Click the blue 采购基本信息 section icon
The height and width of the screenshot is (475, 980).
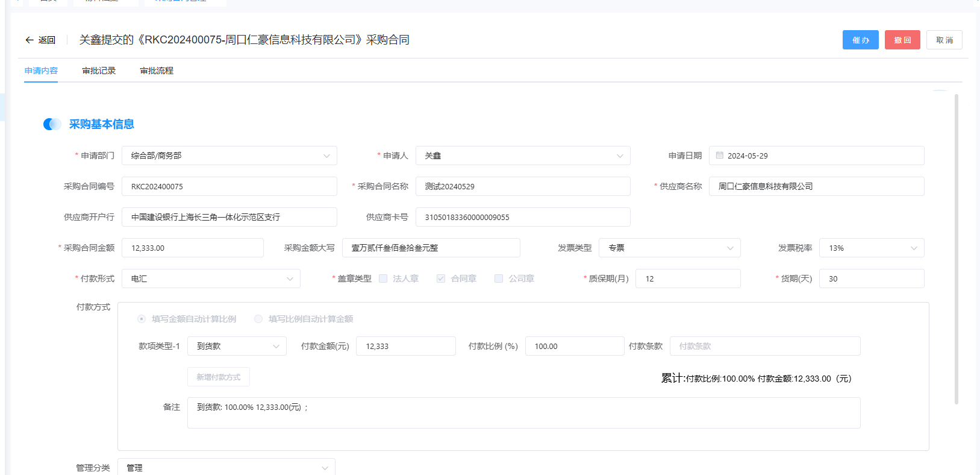tap(52, 124)
